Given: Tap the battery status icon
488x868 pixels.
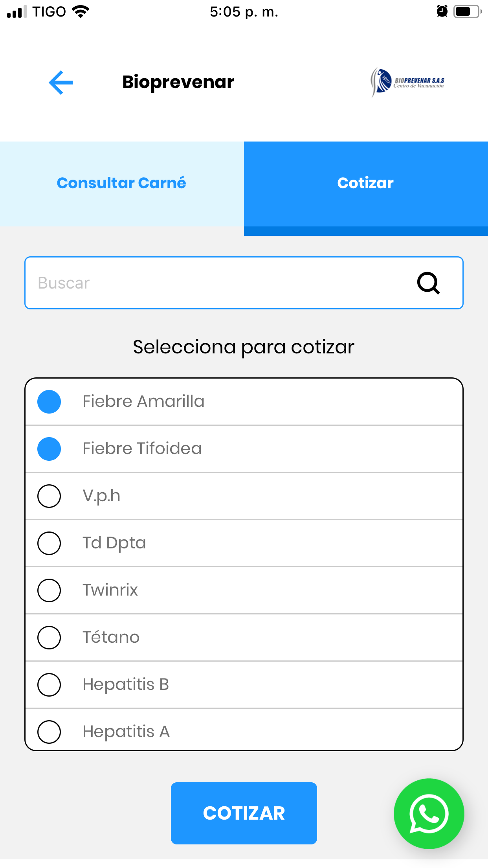Looking at the screenshot, I should click(x=467, y=11).
